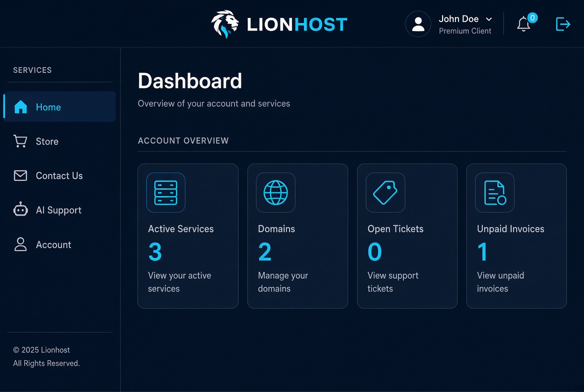Click the Open Tickets count 0
The height and width of the screenshot is (392, 584).
[374, 252]
